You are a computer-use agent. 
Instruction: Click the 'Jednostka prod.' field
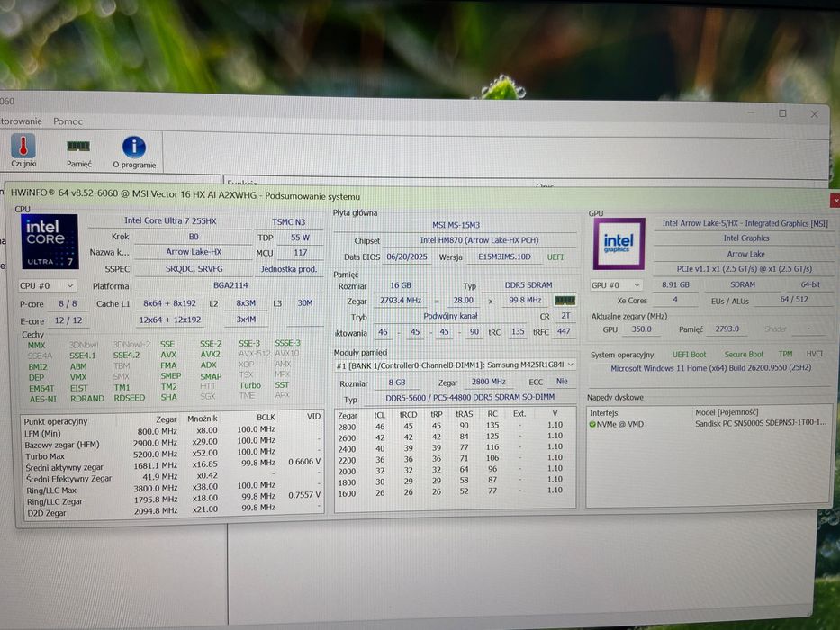tap(289, 269)
